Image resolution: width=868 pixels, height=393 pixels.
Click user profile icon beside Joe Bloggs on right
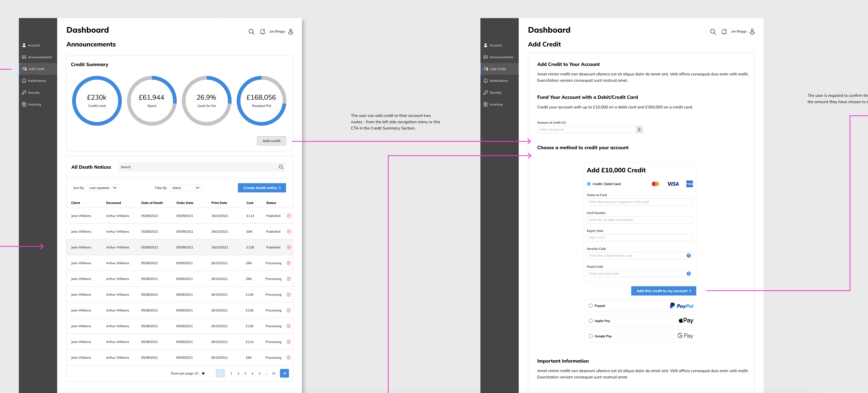pos(752,32)
